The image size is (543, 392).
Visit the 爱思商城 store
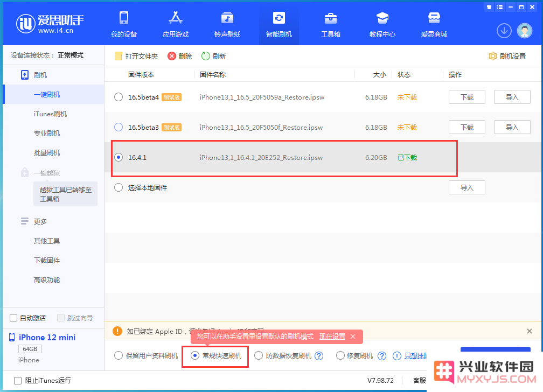pyautogui.click(x=434, y=24)
